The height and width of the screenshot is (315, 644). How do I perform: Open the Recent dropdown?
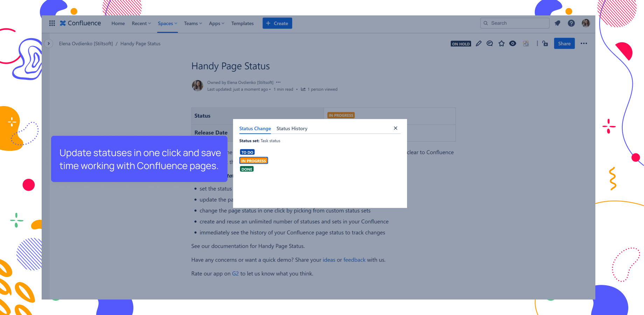(141, 23)
